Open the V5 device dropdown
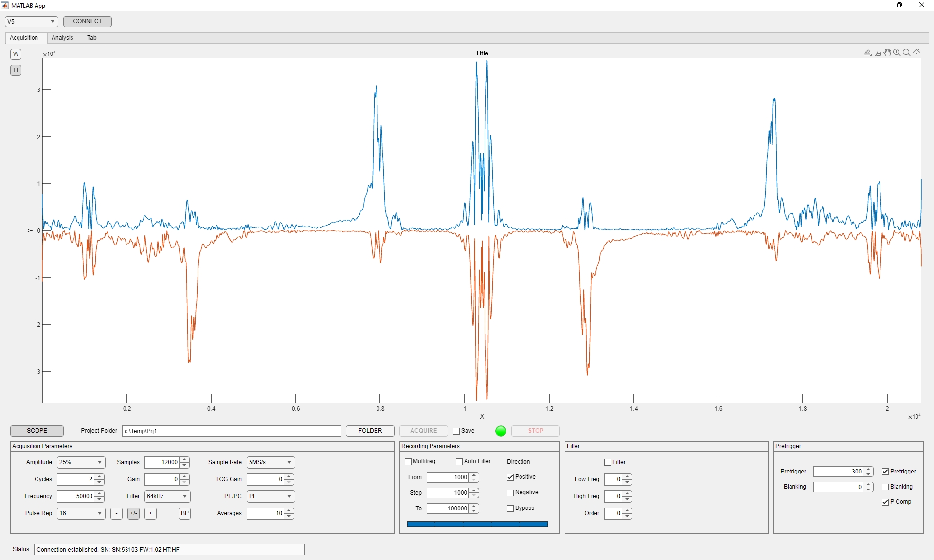 [31, 21]
